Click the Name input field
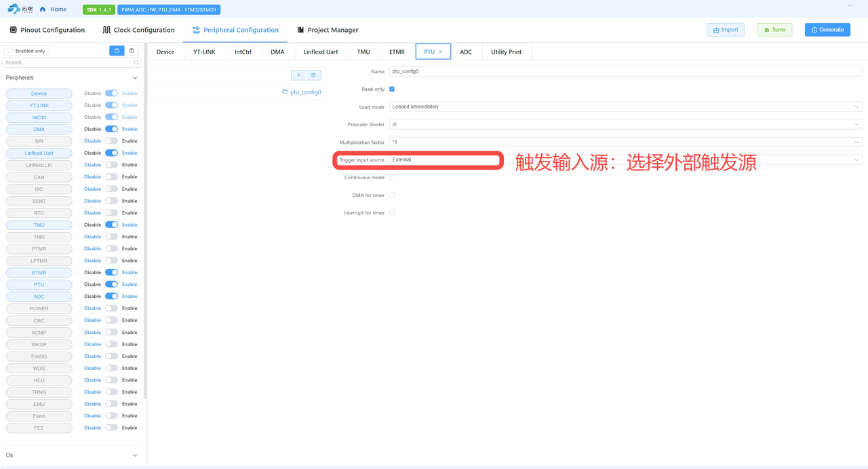 pyautogui.click(x=625, y=71)
